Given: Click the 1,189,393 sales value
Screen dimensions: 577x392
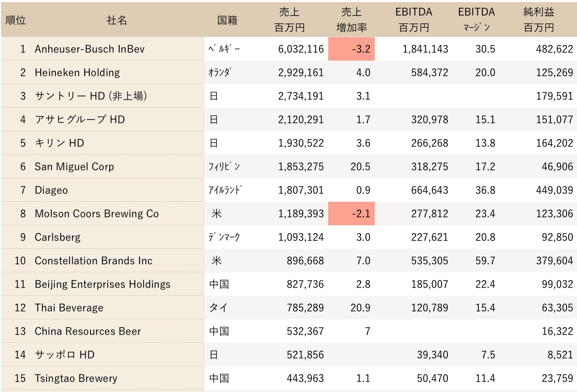Looking at the screenshot, I should [301, 214].
